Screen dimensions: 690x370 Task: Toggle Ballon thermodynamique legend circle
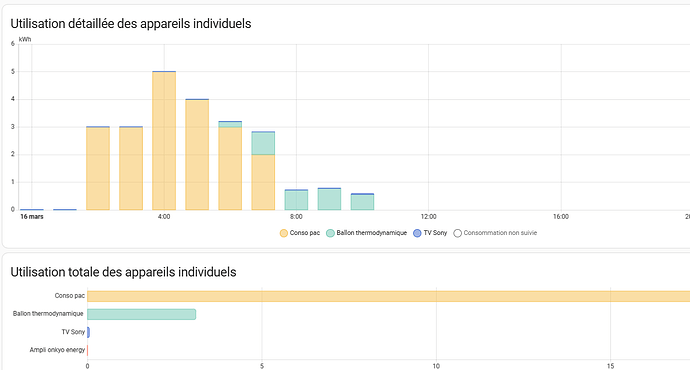click(x=330, y=233)
